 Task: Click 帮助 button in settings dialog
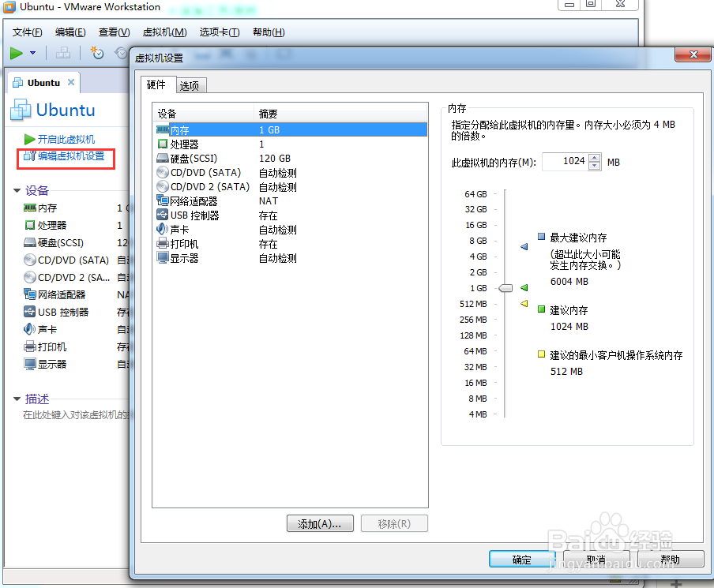671,560
